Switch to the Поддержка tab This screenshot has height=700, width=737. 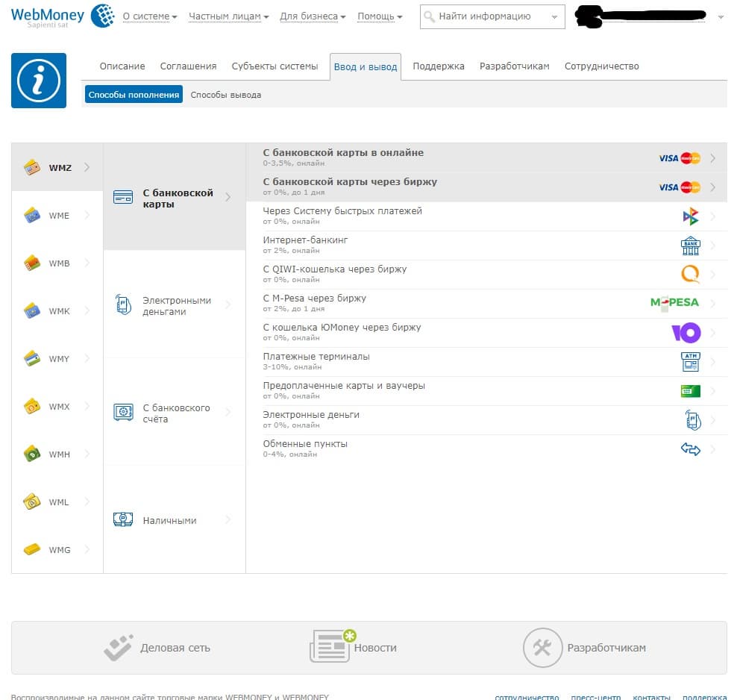point(439,66)
